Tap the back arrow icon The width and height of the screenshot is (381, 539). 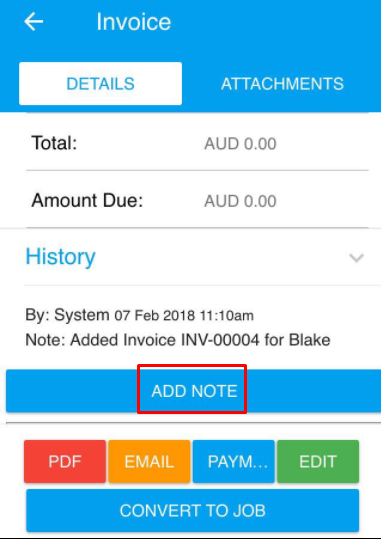tap(34, 22)
